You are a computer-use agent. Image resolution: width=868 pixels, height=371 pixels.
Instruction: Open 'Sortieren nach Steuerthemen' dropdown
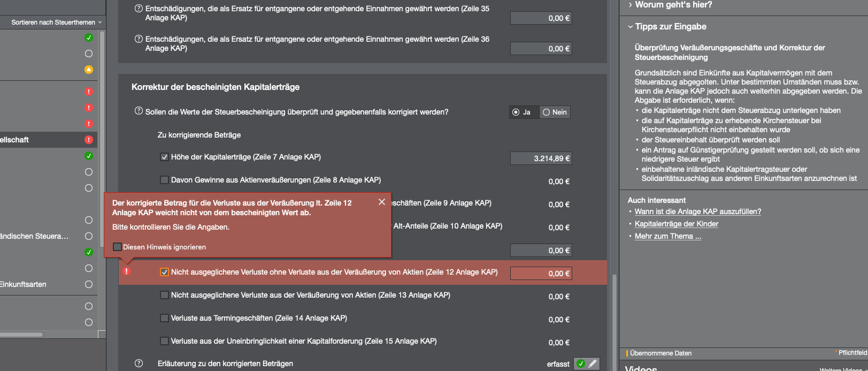(x=56, y=22)
